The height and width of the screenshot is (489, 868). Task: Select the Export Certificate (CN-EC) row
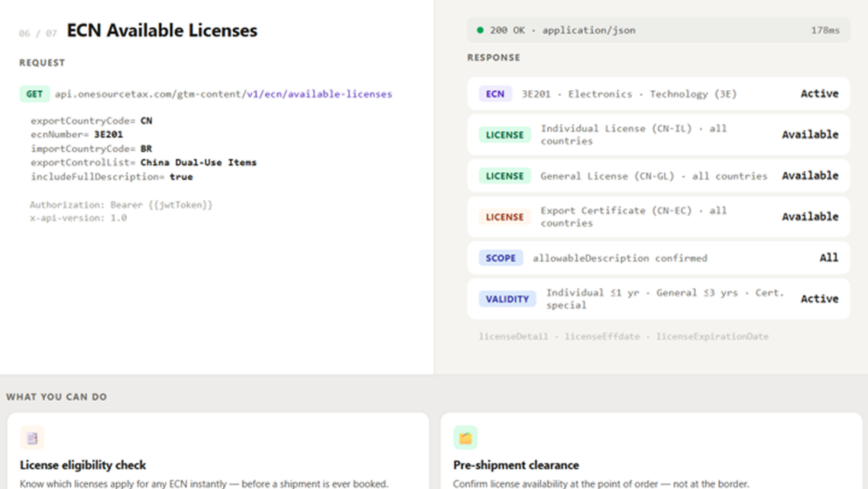click(x=658, y=216)
